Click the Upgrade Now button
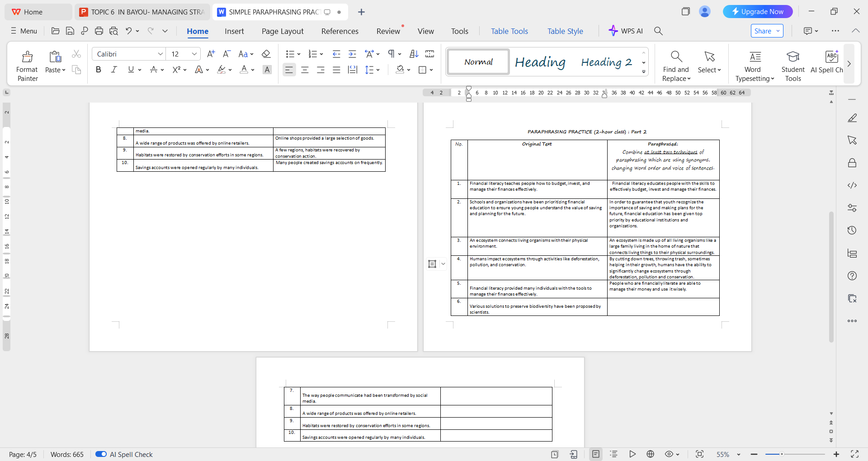Viewport: 868px width, 461px height. [758, 12]
